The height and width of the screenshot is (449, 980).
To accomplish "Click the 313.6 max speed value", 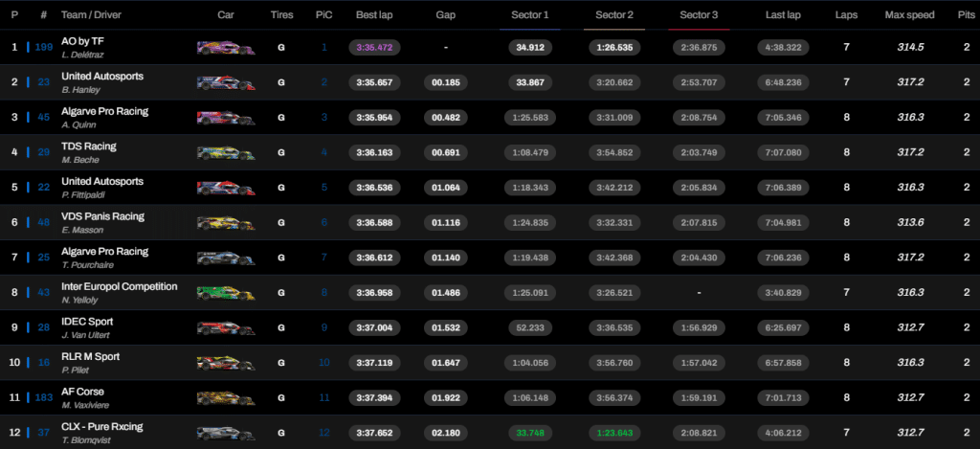I will (x=909, y=223).
